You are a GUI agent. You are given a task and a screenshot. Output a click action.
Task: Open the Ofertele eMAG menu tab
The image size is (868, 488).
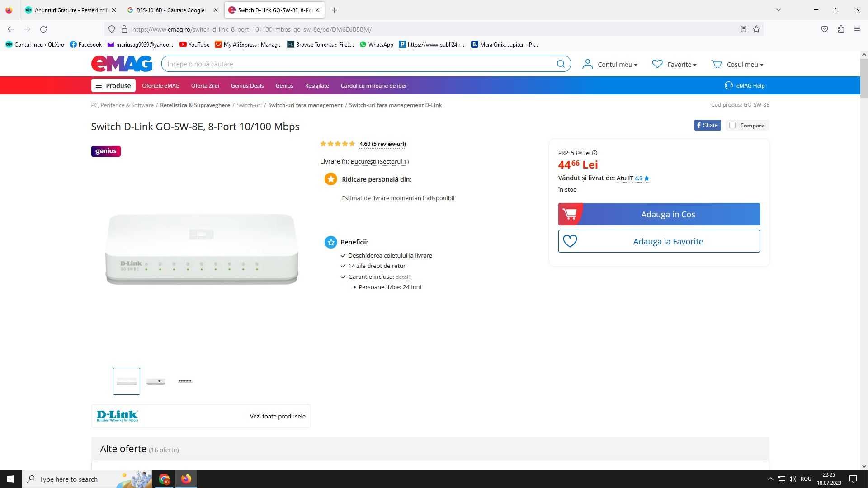click(x=161, y=85)
